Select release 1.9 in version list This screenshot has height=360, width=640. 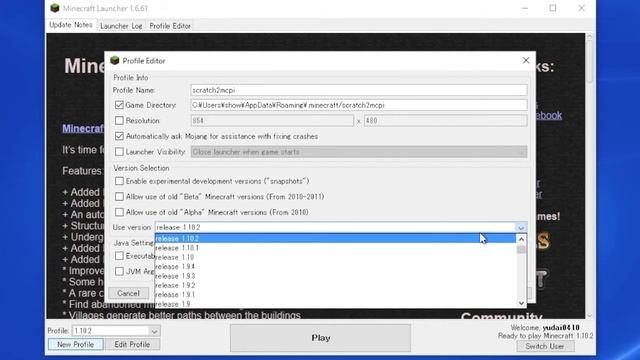click(335, 304)
